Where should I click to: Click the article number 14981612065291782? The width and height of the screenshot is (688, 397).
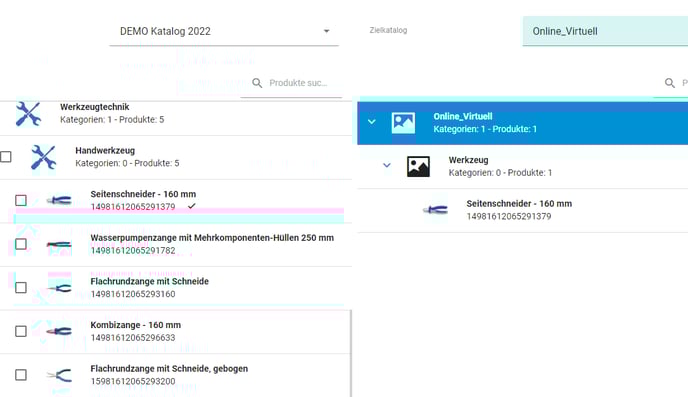click(133, 250)
